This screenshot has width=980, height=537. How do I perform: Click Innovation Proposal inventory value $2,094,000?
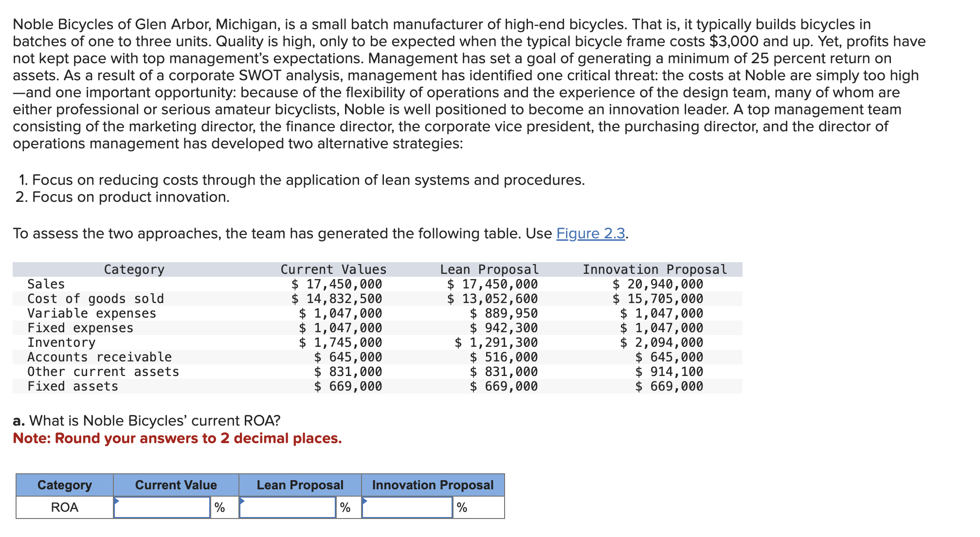pos(662,342)
